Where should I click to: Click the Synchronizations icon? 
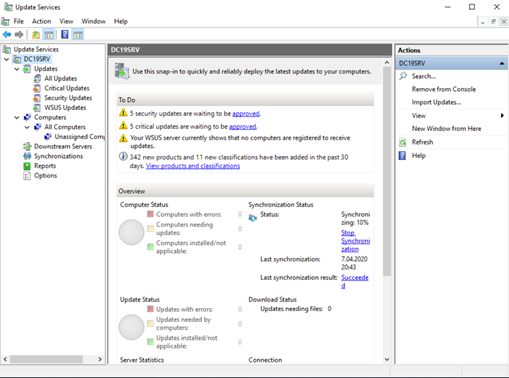[x=27, y=156]
